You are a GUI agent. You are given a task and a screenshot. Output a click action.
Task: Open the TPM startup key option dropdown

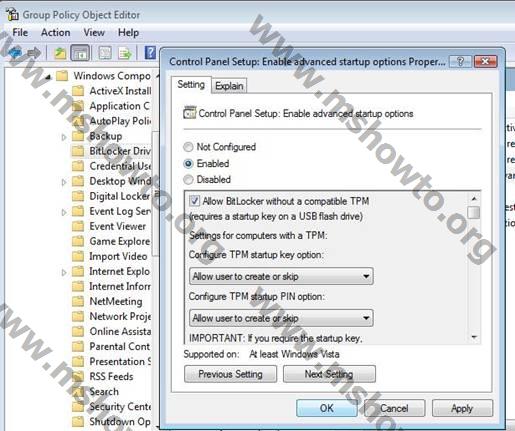[x=281, y=276]
